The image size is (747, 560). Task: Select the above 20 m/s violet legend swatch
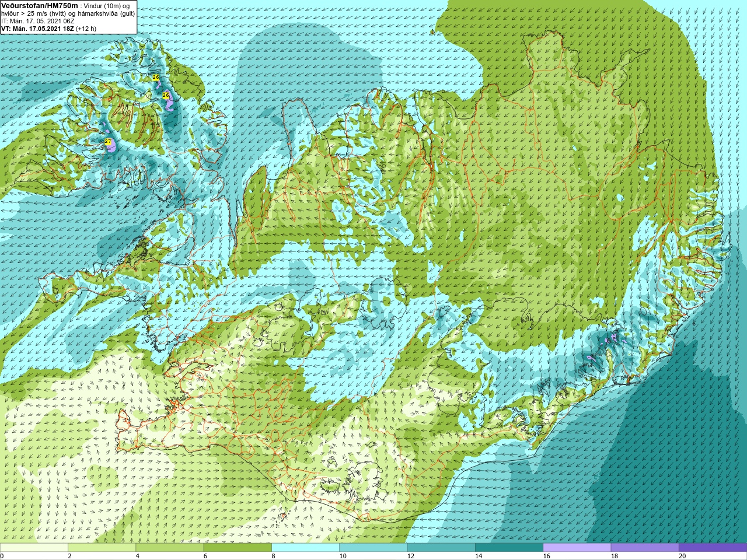(713, 548)
